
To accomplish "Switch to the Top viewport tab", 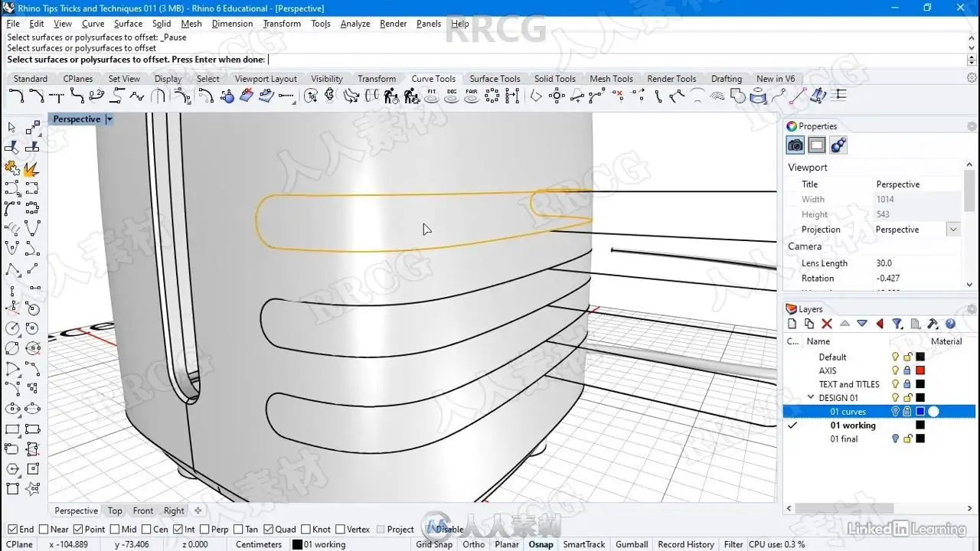I will tap(115, 510).
